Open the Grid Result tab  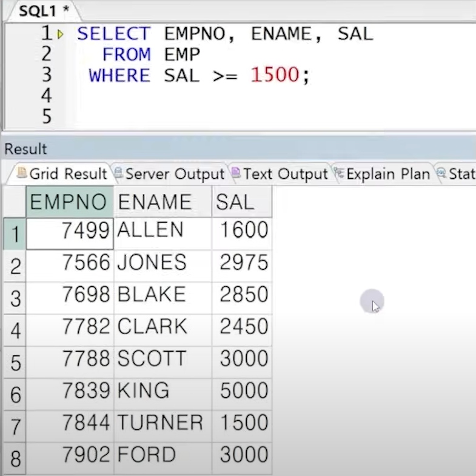pyautogui.click(x=62, y=174)
